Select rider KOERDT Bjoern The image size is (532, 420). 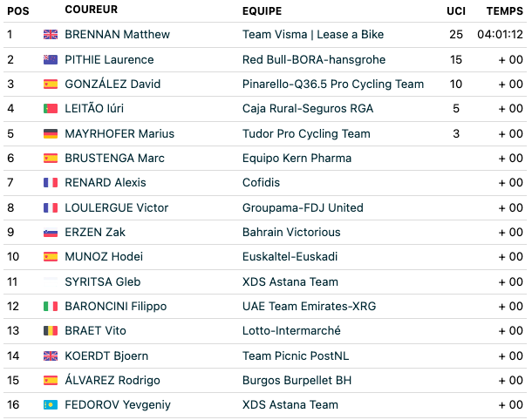[106, 356]
